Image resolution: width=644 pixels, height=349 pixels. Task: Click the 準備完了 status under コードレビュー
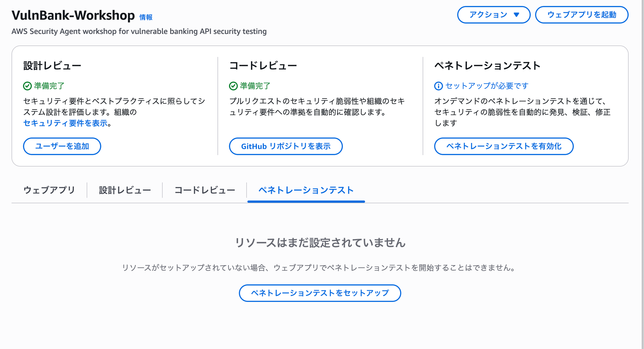pos(255,86)
